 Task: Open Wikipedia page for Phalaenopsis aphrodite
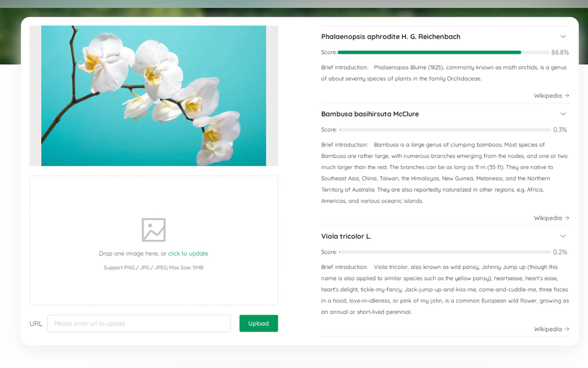pyautogui.click(x=548, y=96)
